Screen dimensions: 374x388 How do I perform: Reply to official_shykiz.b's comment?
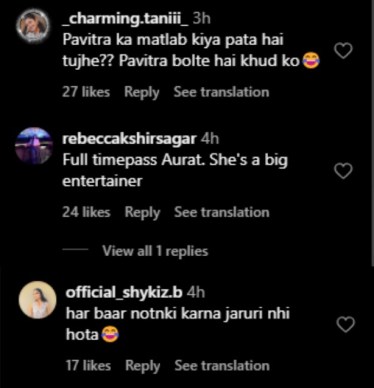point(143,366)
